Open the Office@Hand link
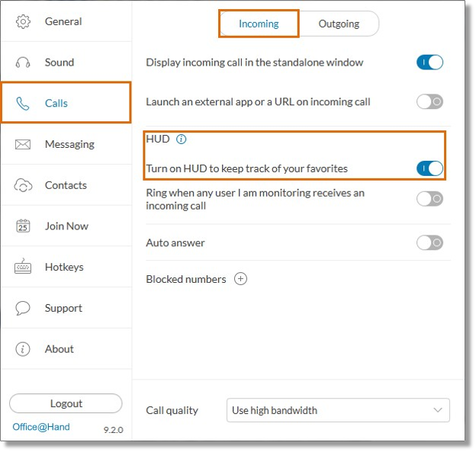 (41, 427)
